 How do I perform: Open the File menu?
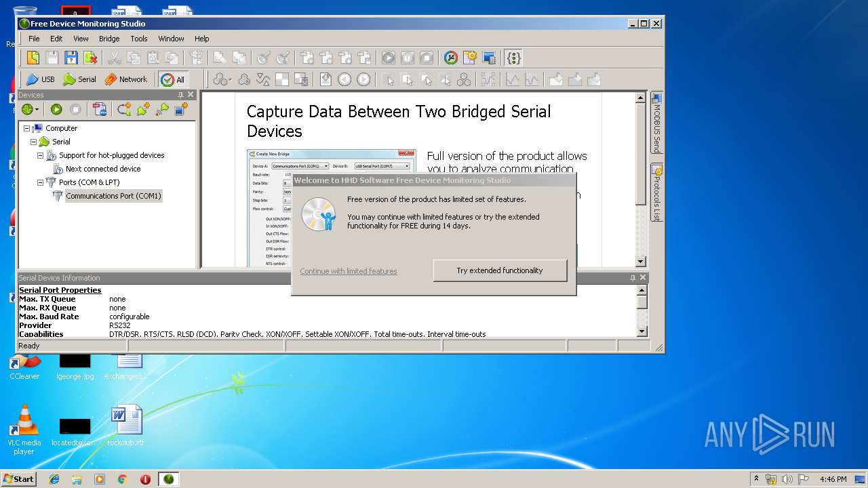coord(34,39)
